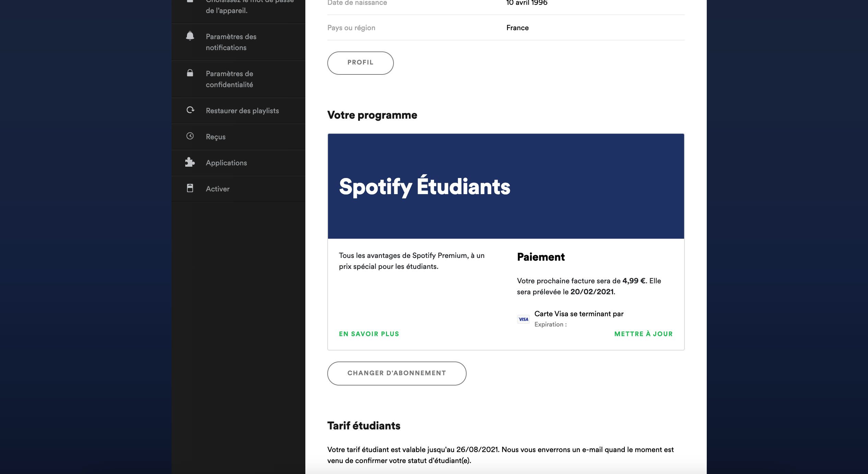
Task: Click the lock icon for privacy settings
Action: pyautogui.click(x=190, y=73)
